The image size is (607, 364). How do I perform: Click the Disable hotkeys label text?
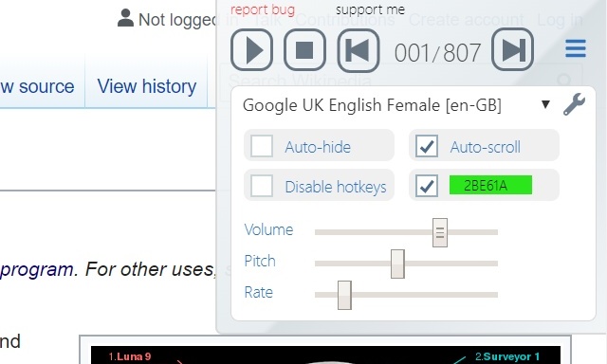coord(336,187)
